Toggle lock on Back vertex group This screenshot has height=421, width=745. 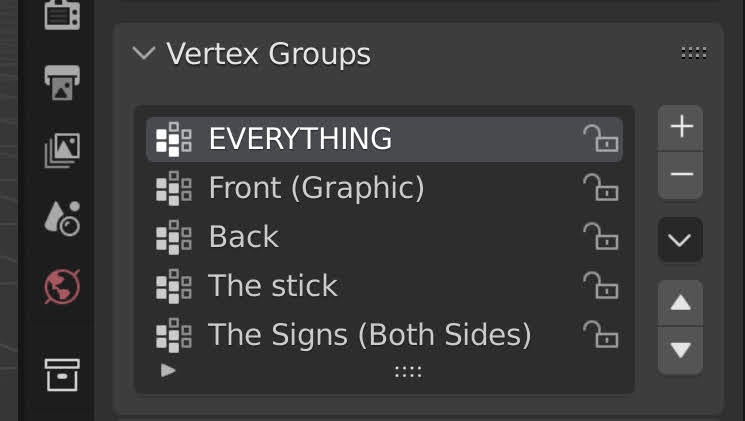click(601, 237)
